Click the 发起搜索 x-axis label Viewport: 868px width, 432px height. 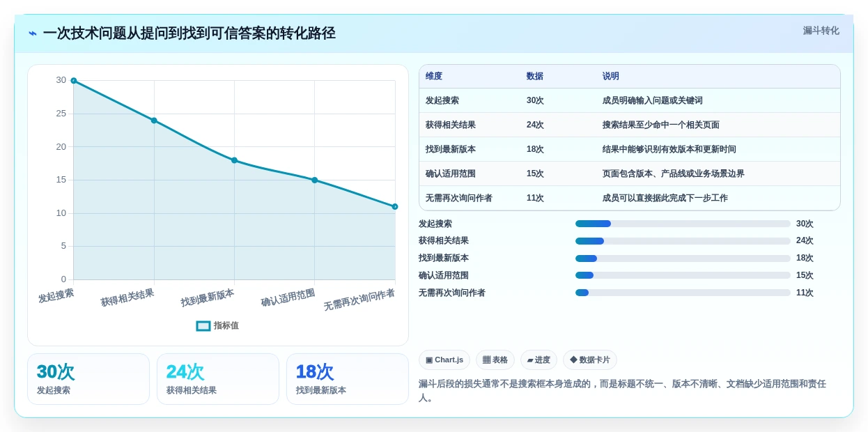[56, 295]
